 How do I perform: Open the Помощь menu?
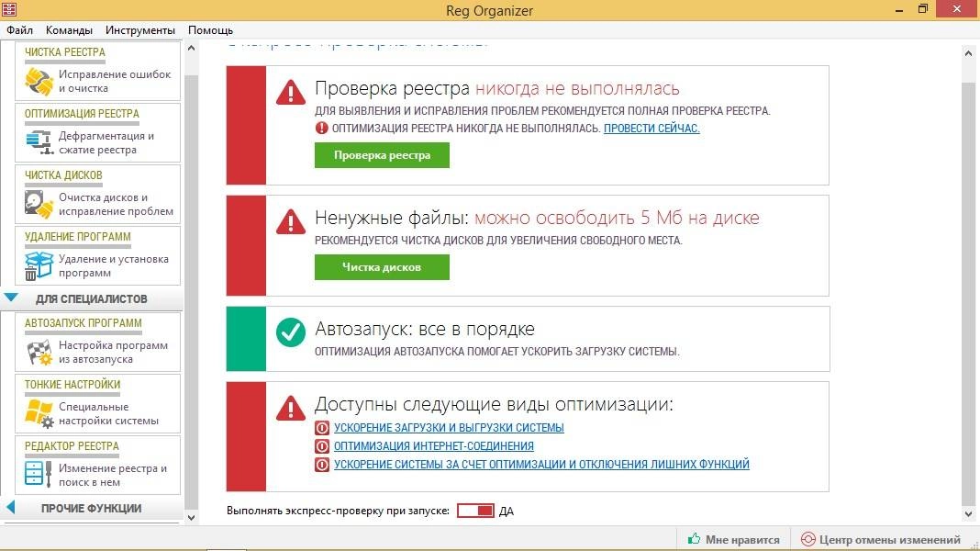[211, 30]
